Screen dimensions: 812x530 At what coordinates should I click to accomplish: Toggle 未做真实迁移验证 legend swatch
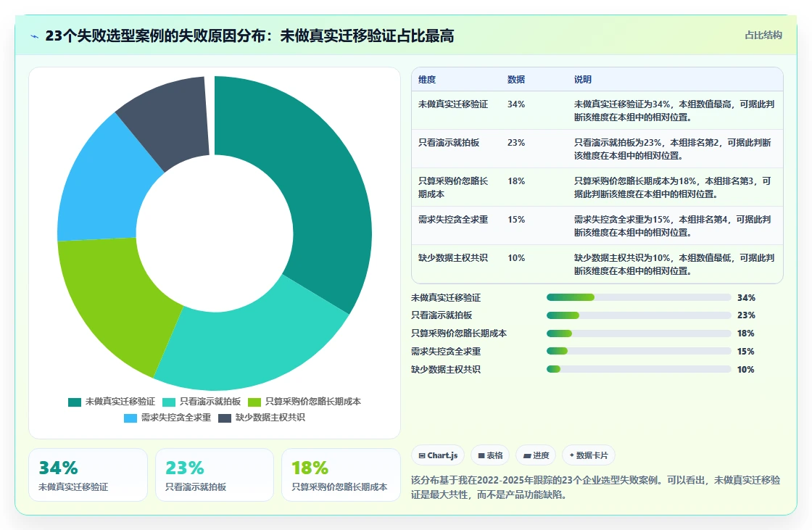click(75, 402)
